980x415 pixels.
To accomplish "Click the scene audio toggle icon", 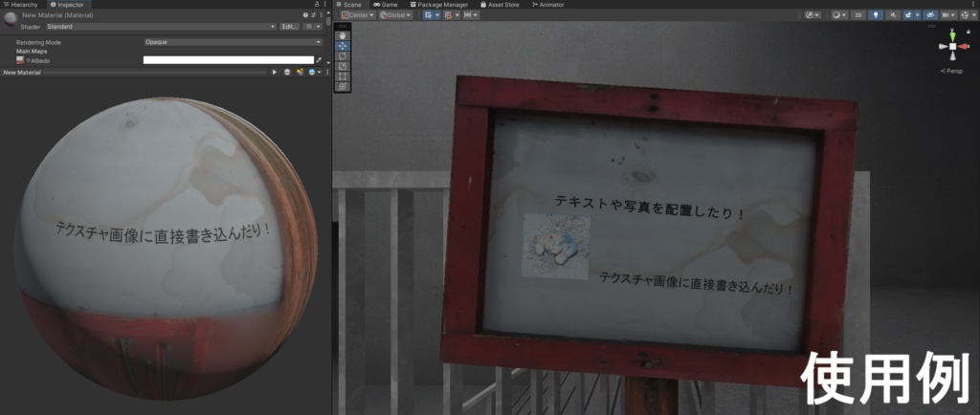I will click(x=893, y=15).
